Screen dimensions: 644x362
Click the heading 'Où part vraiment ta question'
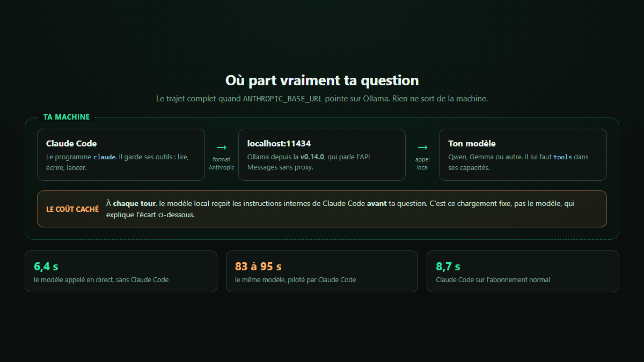pyautogui.click(x=322, y=80)
